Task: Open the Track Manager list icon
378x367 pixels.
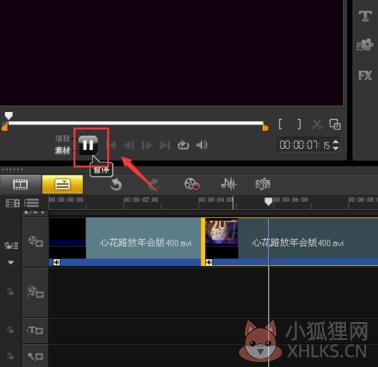Action: coord(32,203)
